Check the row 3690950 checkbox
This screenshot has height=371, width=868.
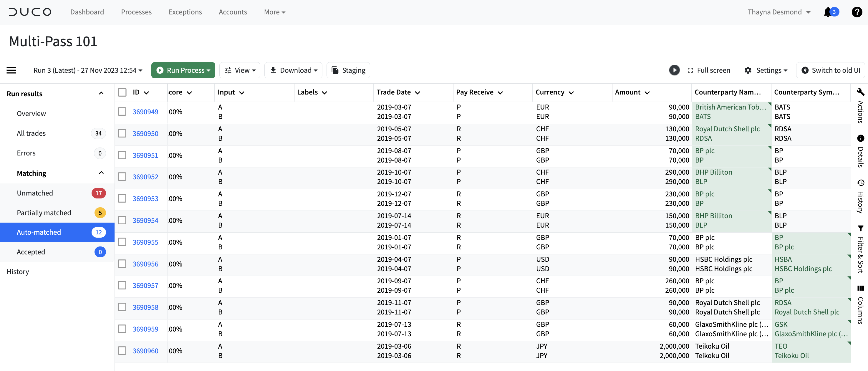point(122,133)
